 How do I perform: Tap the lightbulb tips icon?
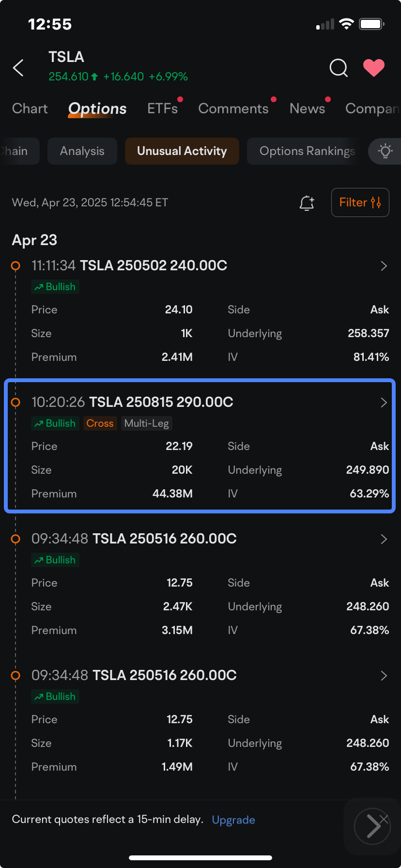386,151
